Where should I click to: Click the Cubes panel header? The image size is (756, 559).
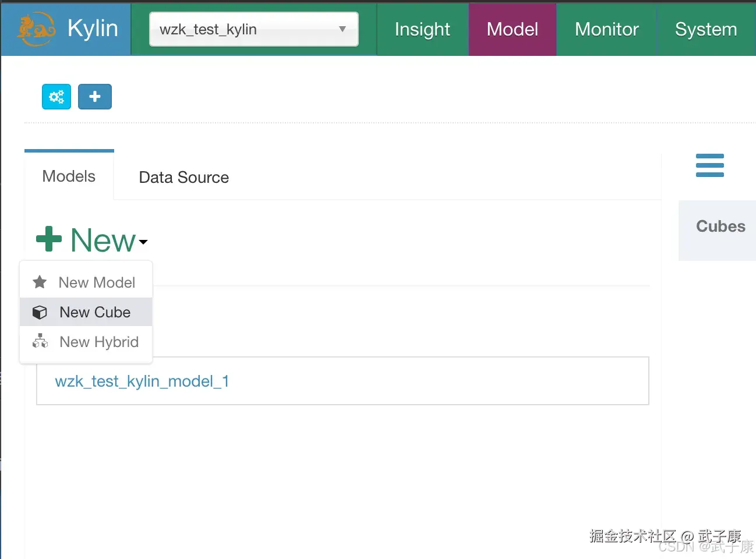(x=720, y=227)
